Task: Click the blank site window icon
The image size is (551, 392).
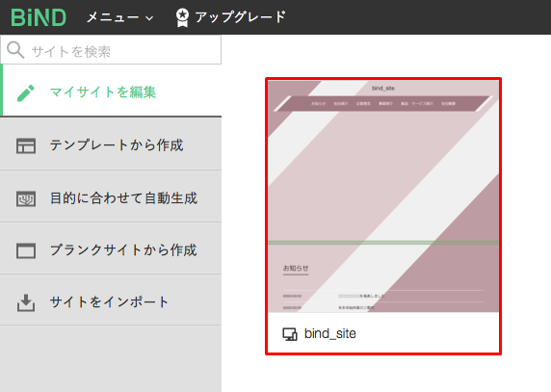Action: tap(26, 250)
